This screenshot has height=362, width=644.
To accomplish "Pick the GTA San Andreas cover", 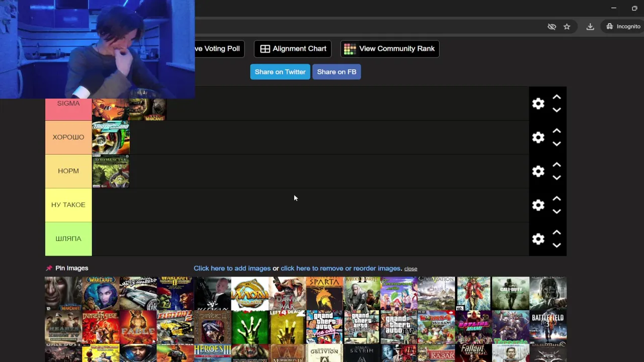I will 362,327.
